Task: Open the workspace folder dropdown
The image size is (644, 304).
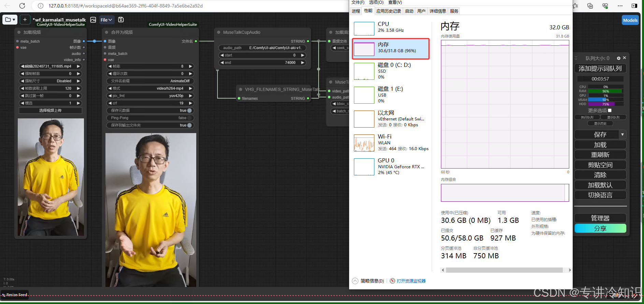Action: [10, 20]
